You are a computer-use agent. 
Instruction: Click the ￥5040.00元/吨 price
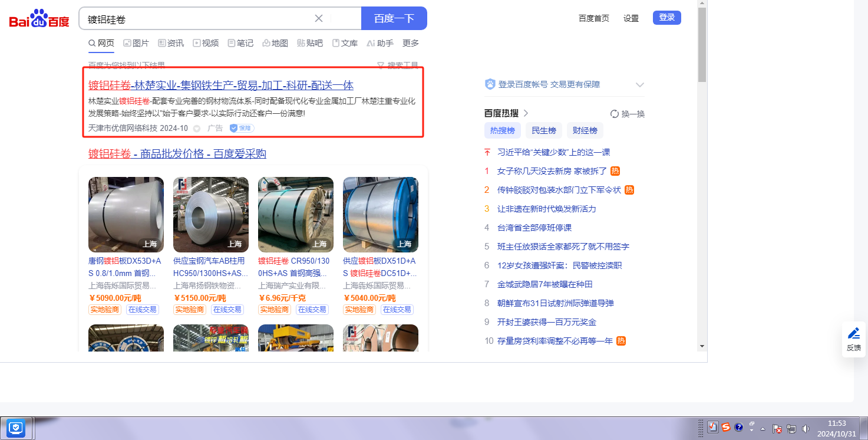[369, 298]
